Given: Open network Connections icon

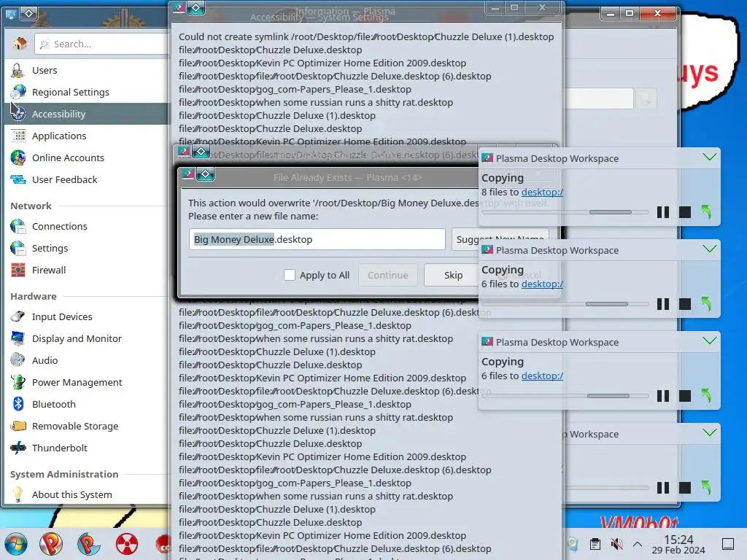Looking at the screenshot, I should [x=18, y=226].
